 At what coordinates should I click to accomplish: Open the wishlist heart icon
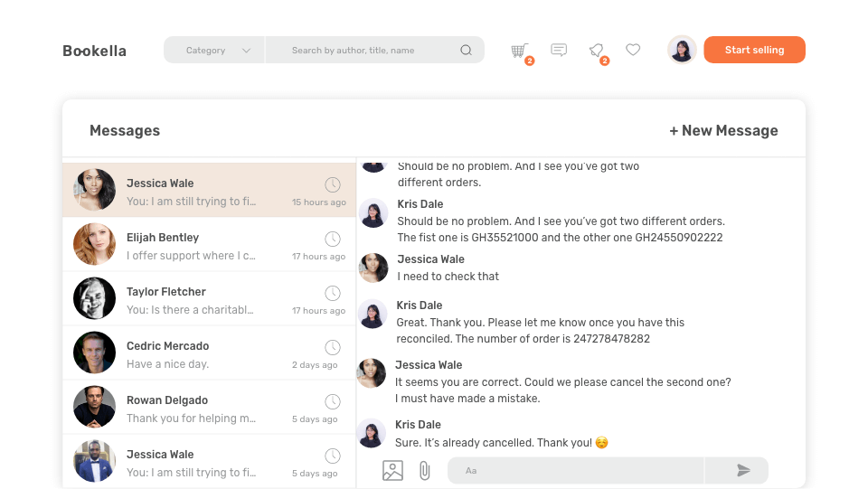pyautogui.click(x=633, y=50)
